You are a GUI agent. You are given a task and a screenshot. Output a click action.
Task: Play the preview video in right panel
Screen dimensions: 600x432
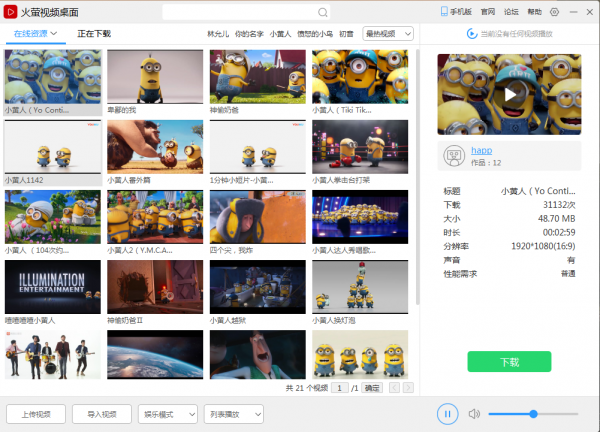[509, 95]
